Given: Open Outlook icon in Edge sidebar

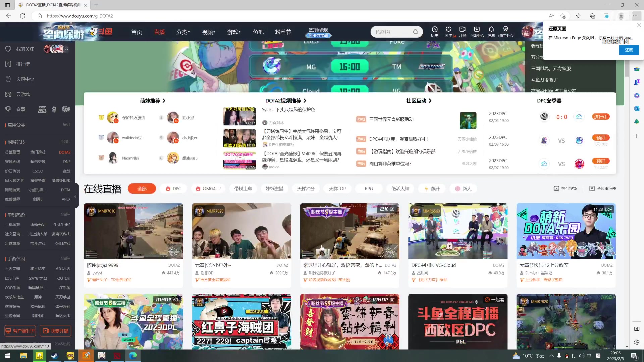Looking at the screenshot, I should [637, 109].
